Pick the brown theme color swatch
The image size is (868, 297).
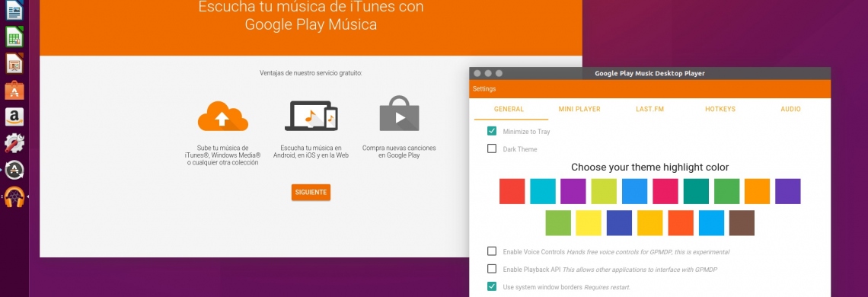coord(742,222)
